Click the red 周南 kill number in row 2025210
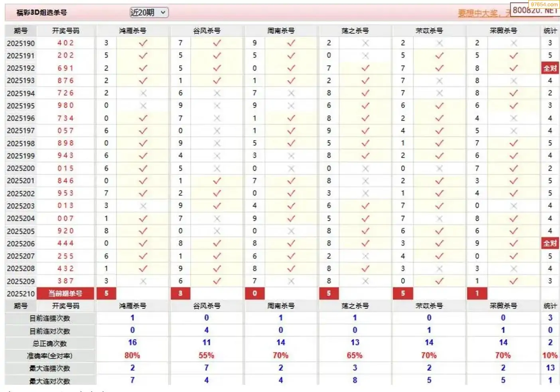Screen dimensions: 560x392 [x=254, y=294]
